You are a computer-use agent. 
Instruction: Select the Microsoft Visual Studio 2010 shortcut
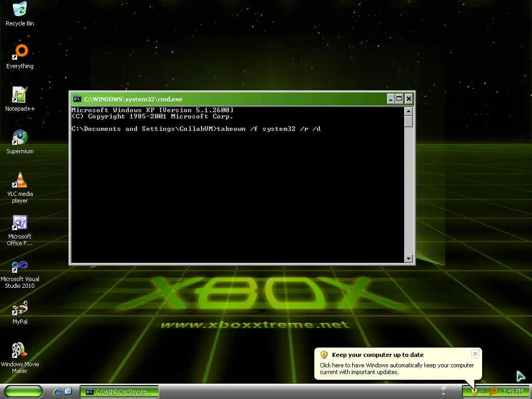click(20, 273)
